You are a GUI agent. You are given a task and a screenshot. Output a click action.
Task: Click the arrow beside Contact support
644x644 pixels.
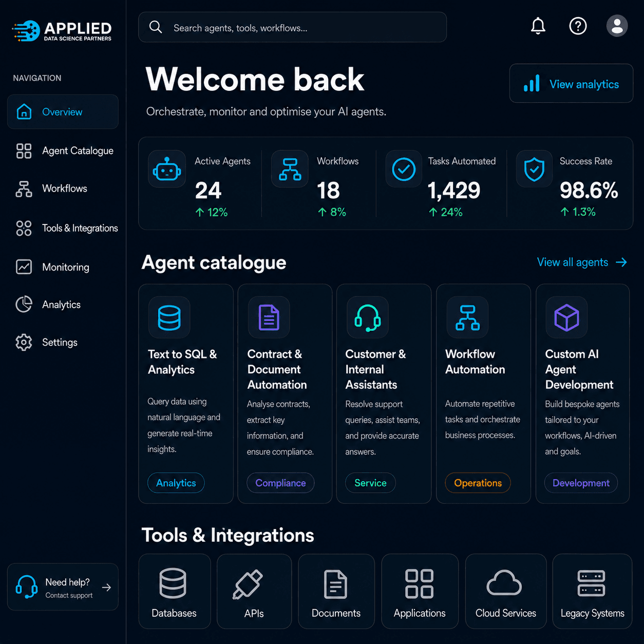106,588
